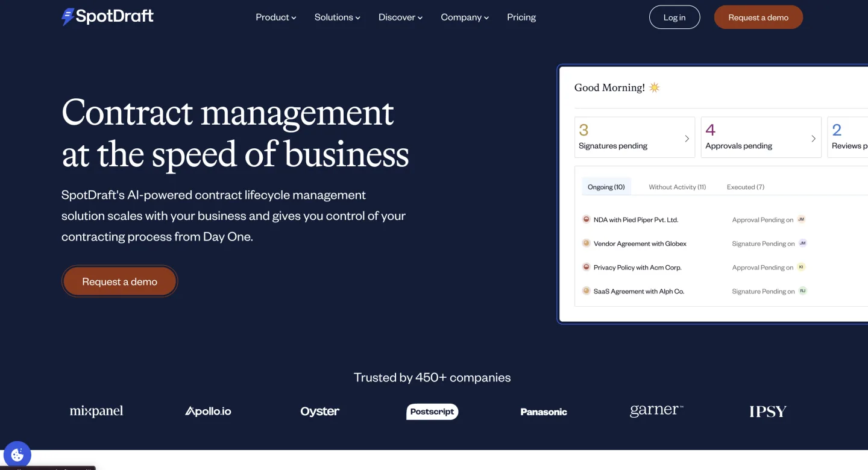Switch to the Without Activity (11) tab

[677, 187]
